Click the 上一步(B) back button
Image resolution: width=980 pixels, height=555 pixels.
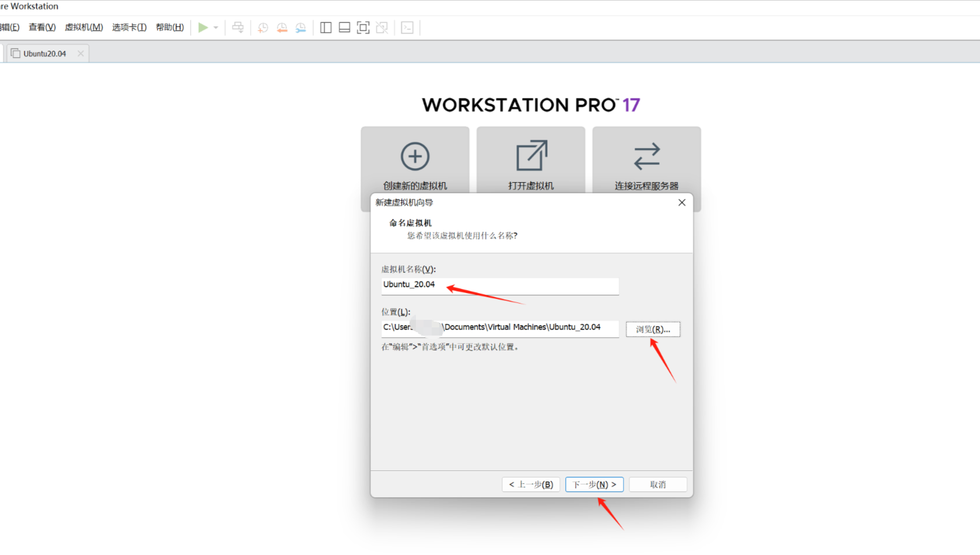(x=531, y=484)
